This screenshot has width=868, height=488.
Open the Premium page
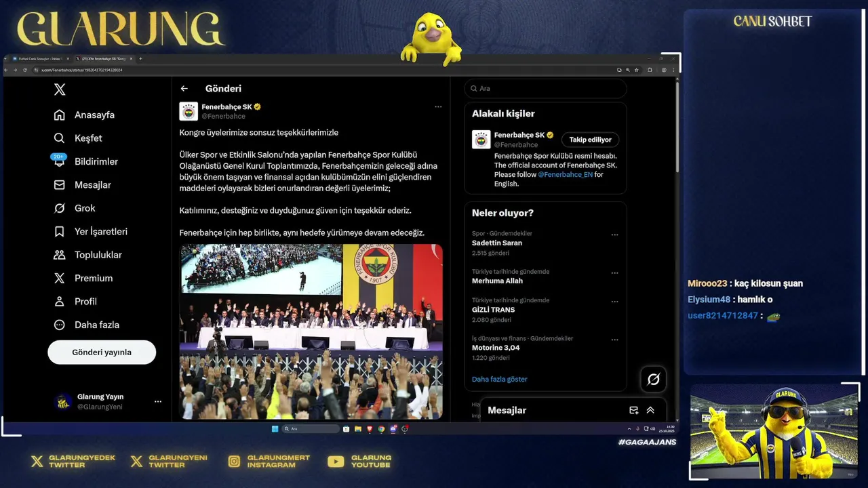[x=83, y=278]
